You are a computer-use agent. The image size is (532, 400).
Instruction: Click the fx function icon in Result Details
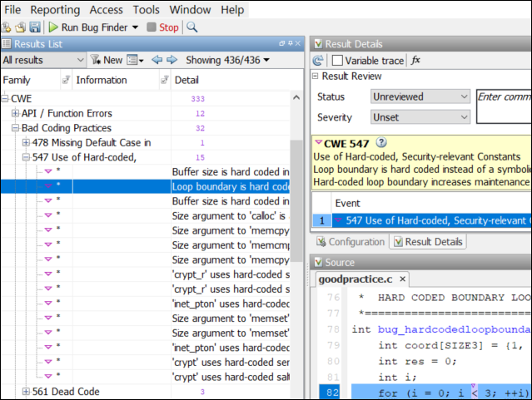415,61
